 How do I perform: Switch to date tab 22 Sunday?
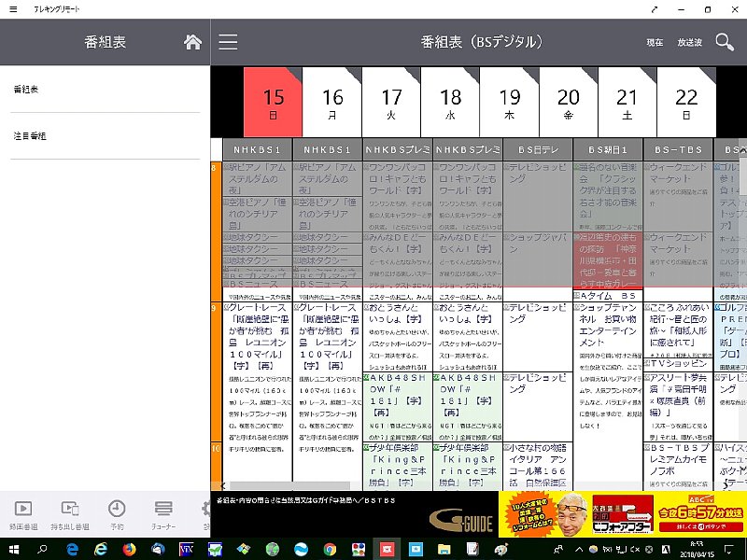[x=686, y=102]
